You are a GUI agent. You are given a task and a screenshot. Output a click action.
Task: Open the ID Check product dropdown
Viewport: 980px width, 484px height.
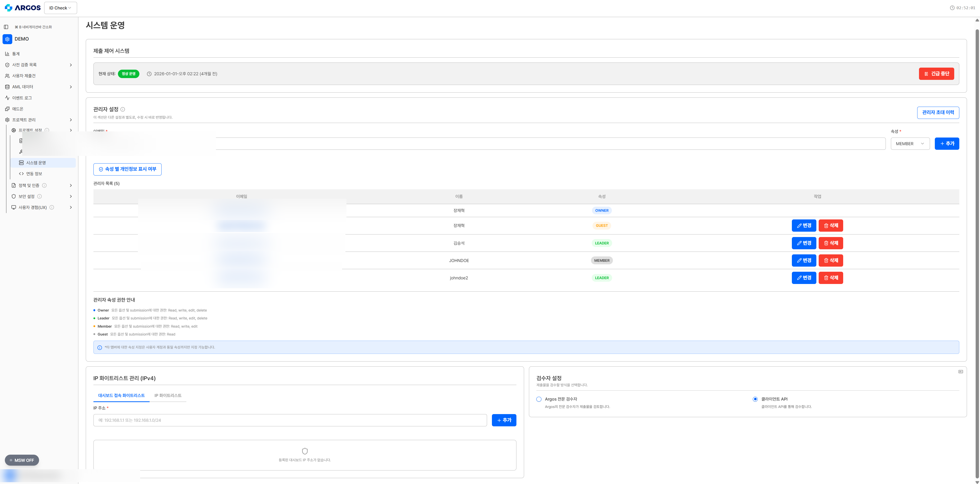[61, 8]
